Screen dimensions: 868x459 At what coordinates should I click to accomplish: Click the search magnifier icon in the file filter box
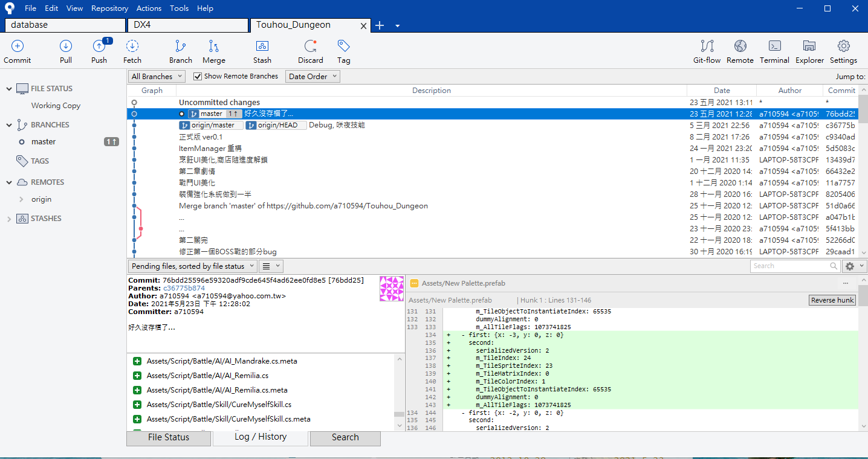pyautogui.click(x=834, y=266)
